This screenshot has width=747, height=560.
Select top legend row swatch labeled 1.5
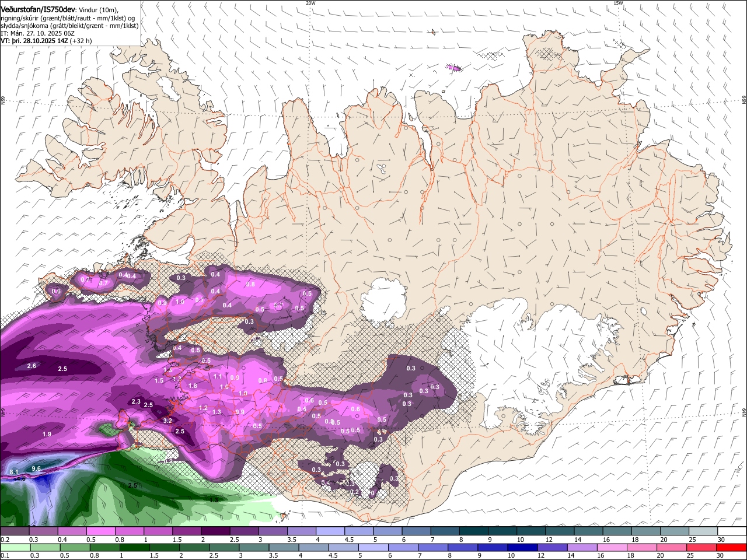tap(186, 531)
